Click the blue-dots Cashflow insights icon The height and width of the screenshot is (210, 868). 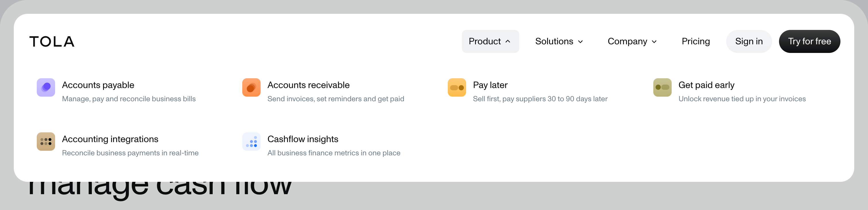pos(251,142)
